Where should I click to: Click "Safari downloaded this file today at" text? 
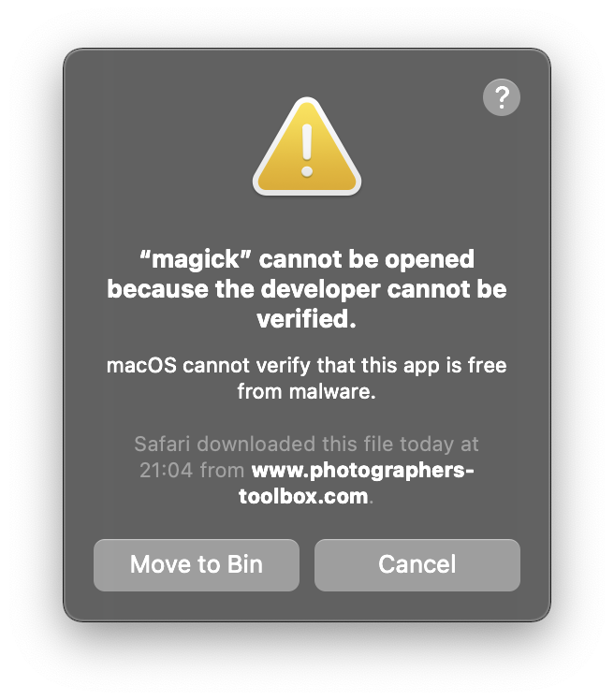click(307, 445)
